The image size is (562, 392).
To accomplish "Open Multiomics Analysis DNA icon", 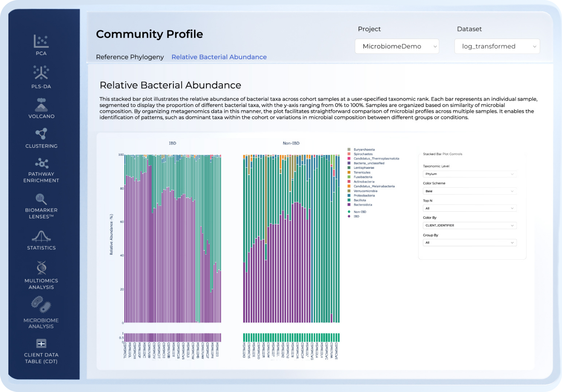I will (x=41, y=268).
